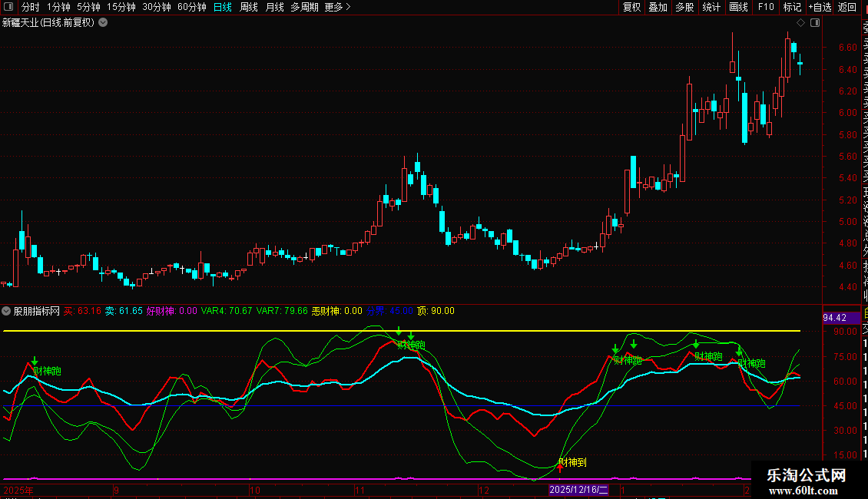Select the 60分钟 period tab
The image size is (868, 499).
tap(191, 8)
